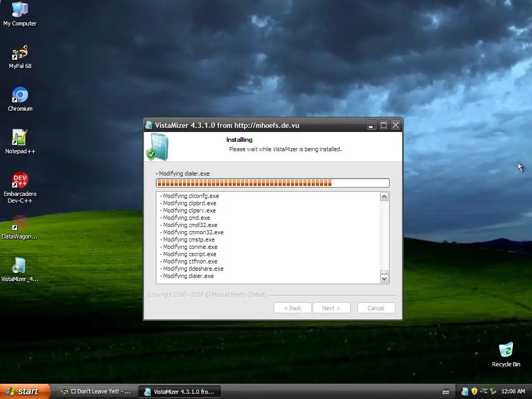Select log line 'Modifying cliconfg.exe'

tap(189, 196)
